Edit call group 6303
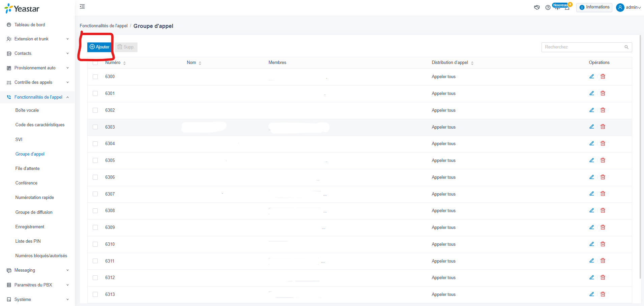This screenshot has width=644, height=306. [591, 127]
